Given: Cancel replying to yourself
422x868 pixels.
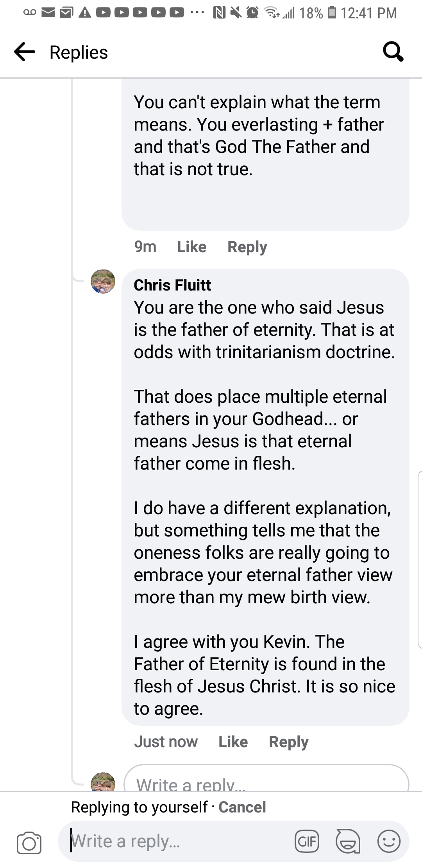Looking at the screenshot, I should pos(242,807).
